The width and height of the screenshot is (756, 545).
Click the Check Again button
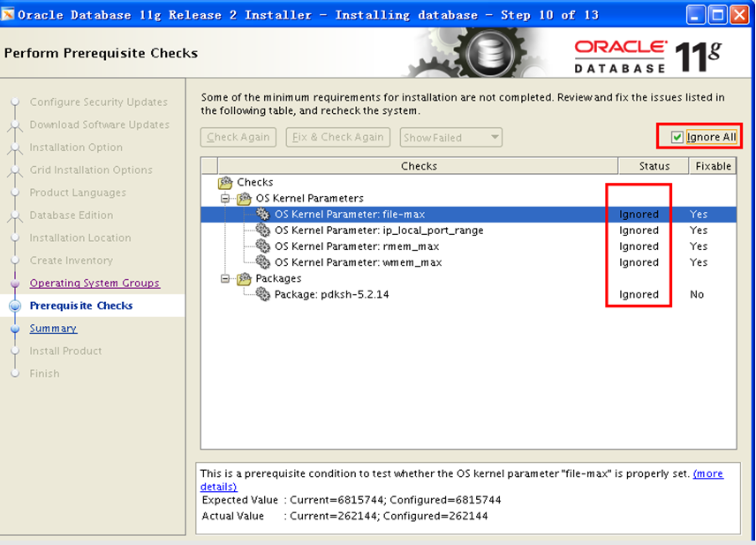(238, 138)
